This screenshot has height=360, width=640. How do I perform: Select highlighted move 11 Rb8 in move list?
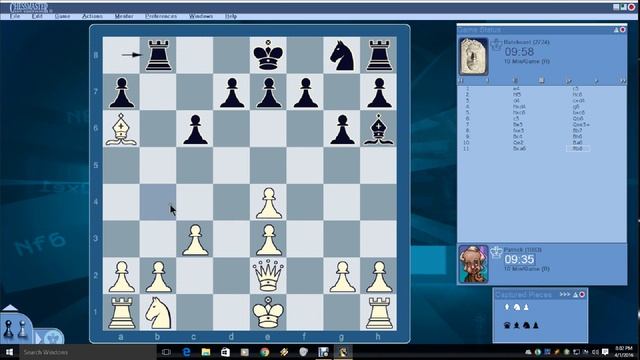pos(577,149)
